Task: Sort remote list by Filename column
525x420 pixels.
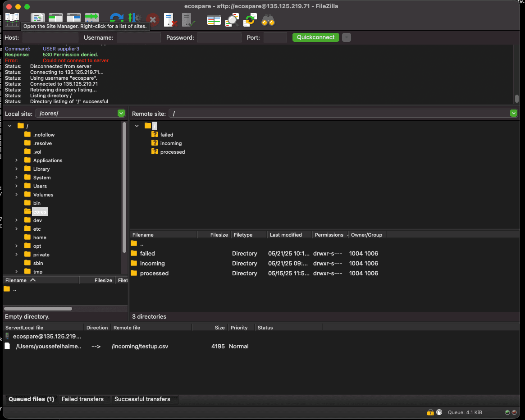Action: pyautogui.click(x=164, y=235)
